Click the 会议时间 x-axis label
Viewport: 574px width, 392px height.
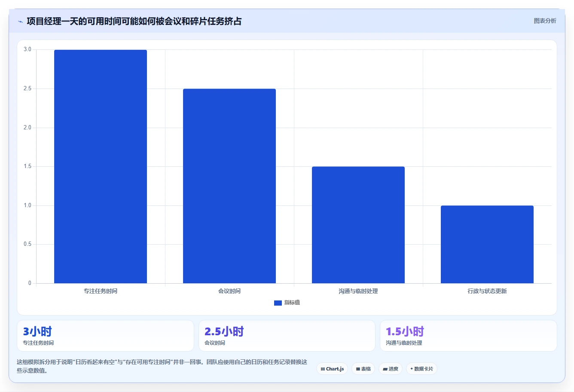[229, 291]
